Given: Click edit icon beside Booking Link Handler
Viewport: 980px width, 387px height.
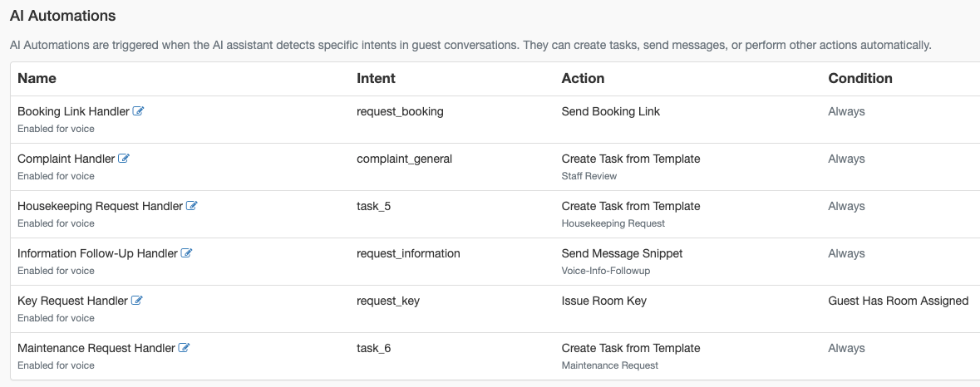Looking at the screenshot, I should point(139,111).
